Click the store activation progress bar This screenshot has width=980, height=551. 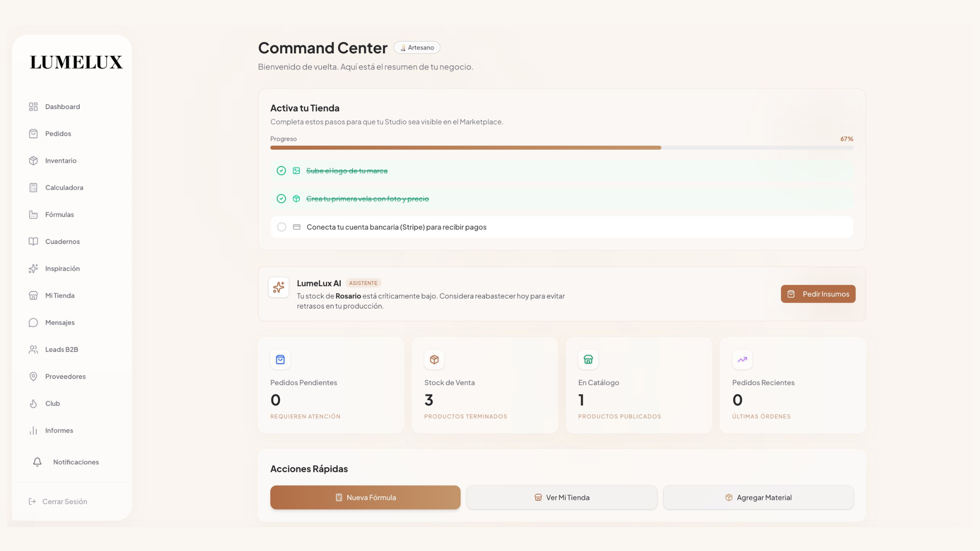click(x=561, y=148)
